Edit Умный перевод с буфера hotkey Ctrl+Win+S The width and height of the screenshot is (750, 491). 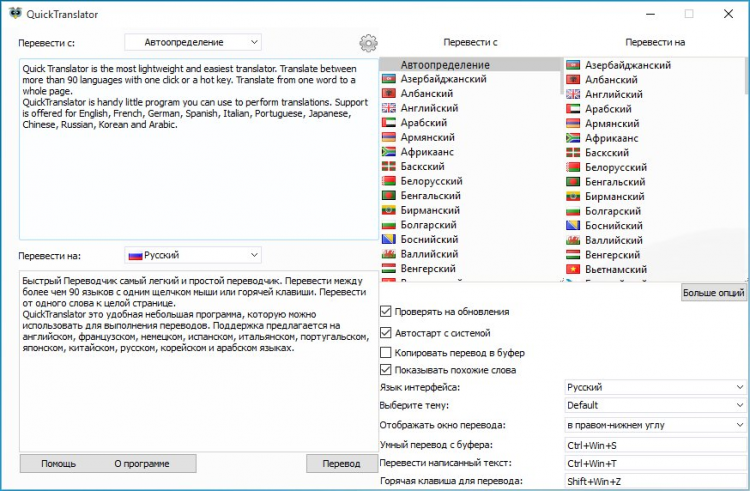[655, 446]
